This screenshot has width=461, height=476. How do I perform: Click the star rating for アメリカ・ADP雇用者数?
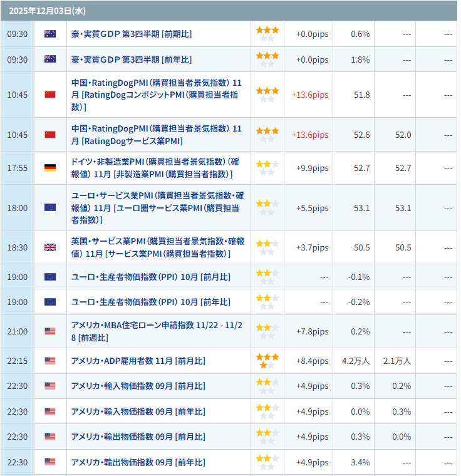(x=267, y=361)
